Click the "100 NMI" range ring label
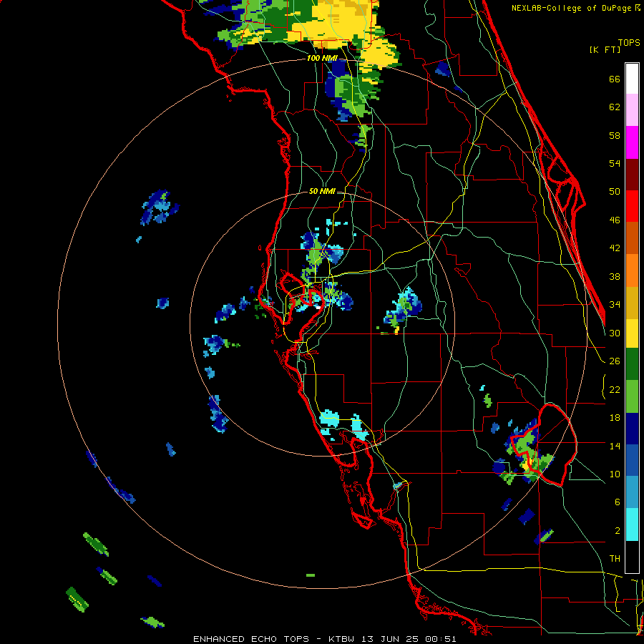 click(x=322, y=59)
